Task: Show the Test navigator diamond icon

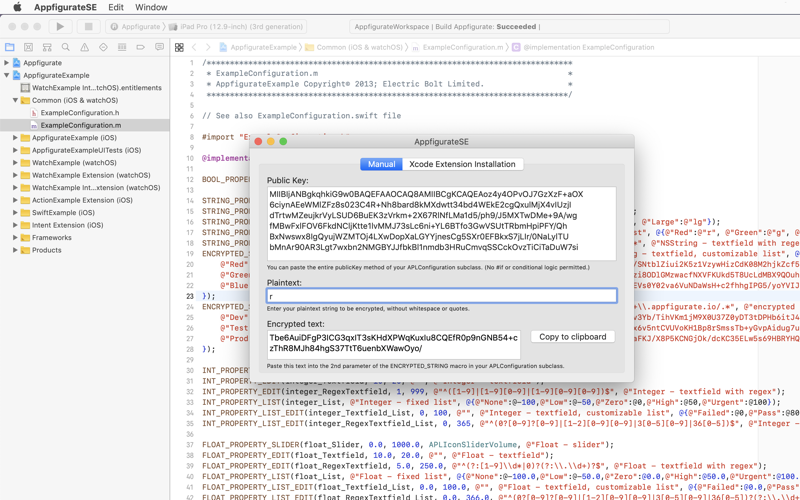Action: [103, 47]
